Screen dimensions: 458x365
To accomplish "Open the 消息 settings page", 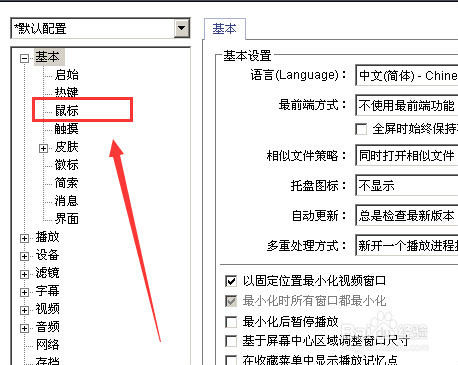I will click(x=67, y=201).
